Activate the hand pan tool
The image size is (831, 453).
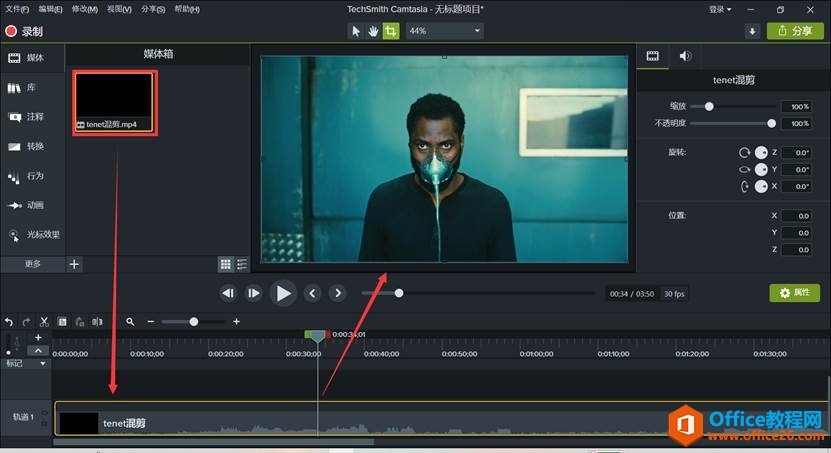click(x=373, y=31)
